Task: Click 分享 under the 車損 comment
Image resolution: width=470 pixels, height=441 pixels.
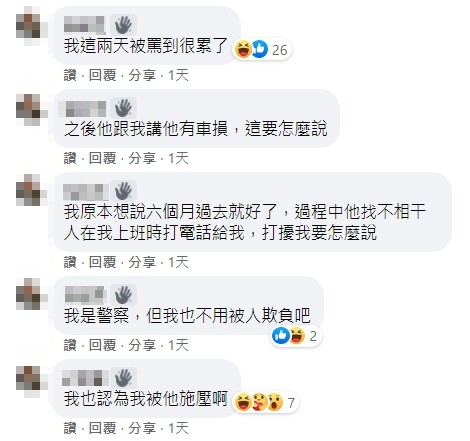Action: click(142, 158)
